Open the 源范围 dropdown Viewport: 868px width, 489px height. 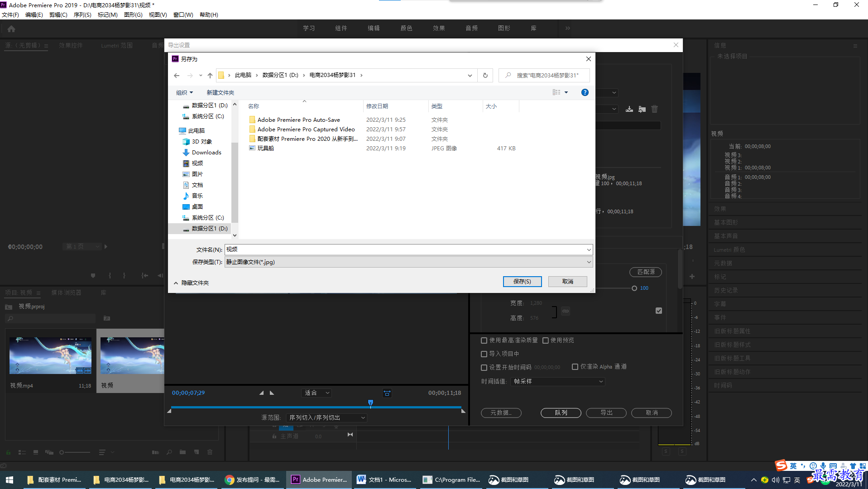coord(326,417)
